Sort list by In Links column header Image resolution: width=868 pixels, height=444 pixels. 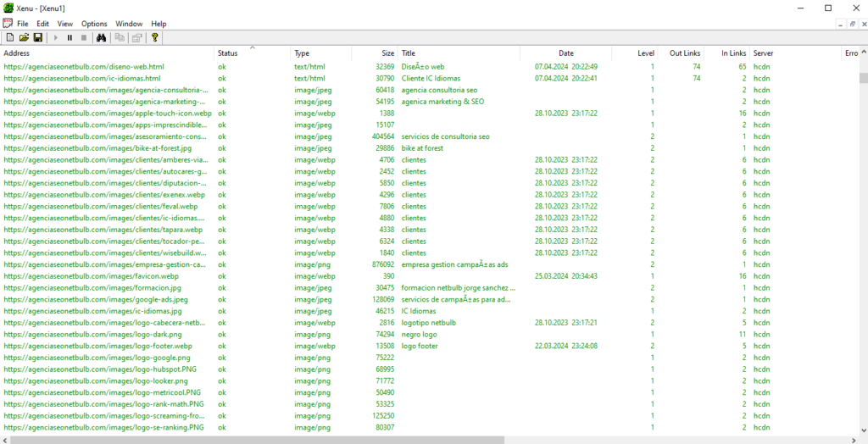733,53
